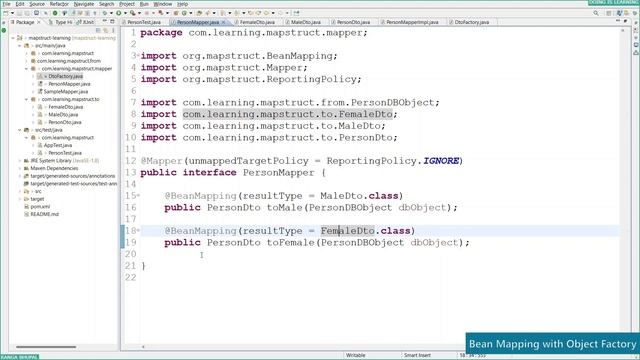
Task: Open Package Explorer view menu icon
Action: point(113,30)
